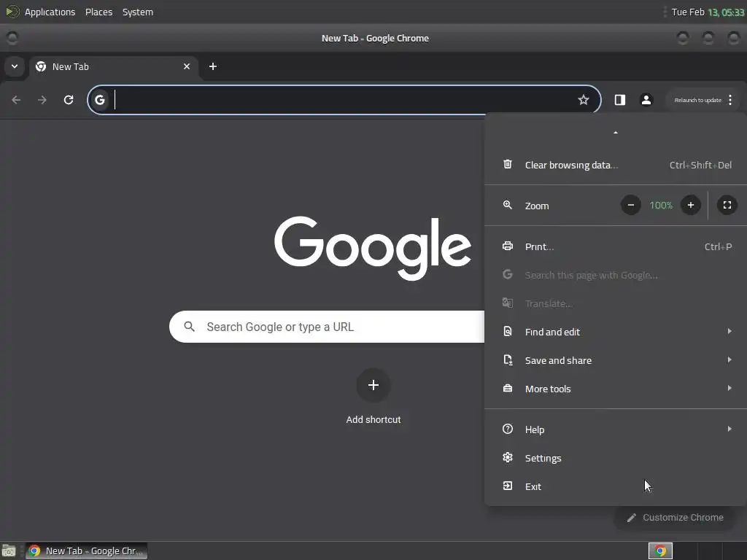The image size is (747, 560).
Task: Click the Add shortcut plus circle
Action: tap(373, 385)
